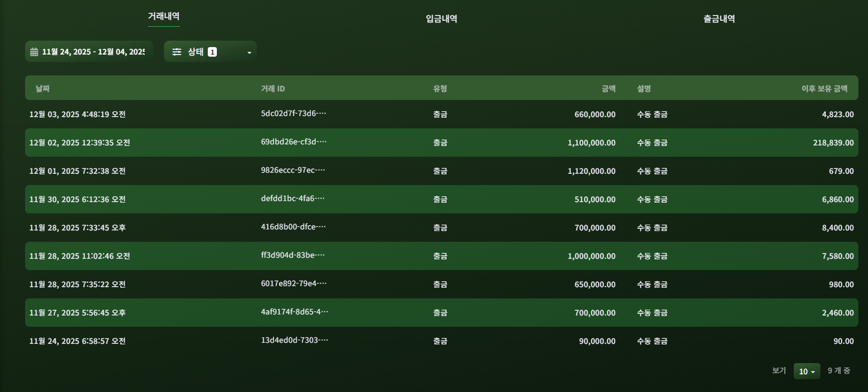This screenshot has width=868, height=392.
Task: Open the date range picker field
Action: 89,51
